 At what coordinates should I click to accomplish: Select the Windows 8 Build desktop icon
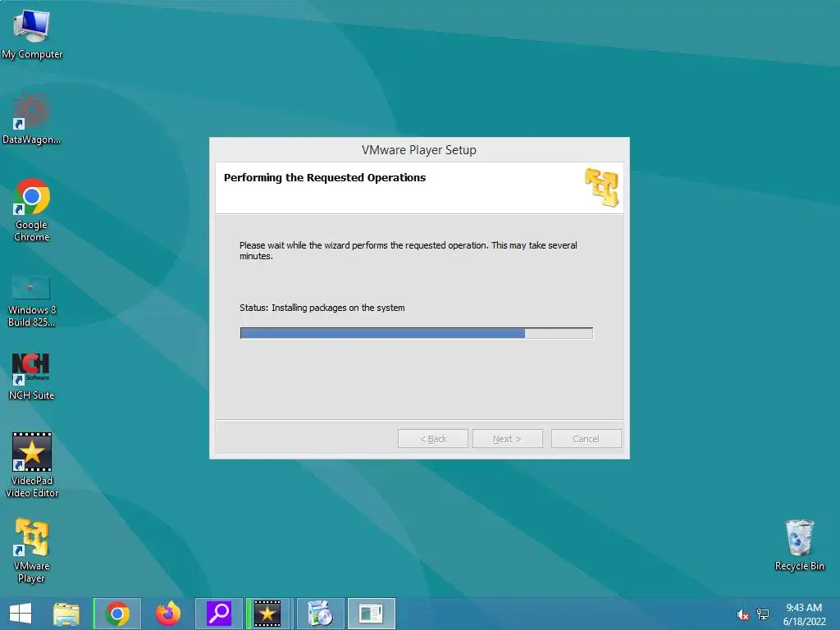32,300
